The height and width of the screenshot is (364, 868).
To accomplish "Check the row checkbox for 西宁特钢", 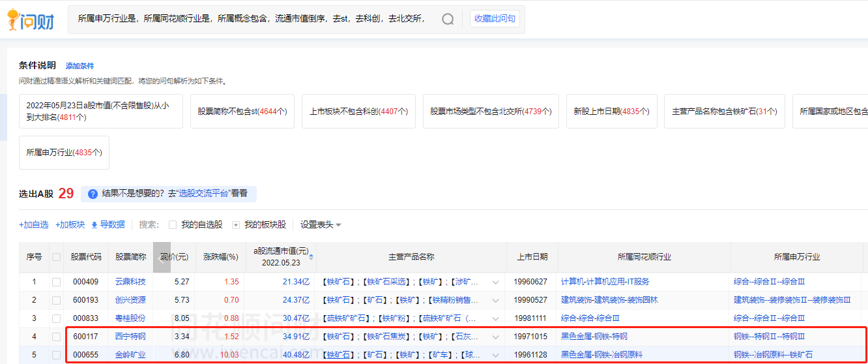I will tap(56, 337).
